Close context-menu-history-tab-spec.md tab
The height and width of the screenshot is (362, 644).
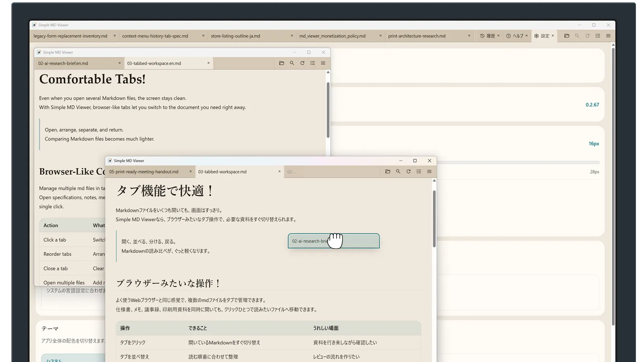203,36
